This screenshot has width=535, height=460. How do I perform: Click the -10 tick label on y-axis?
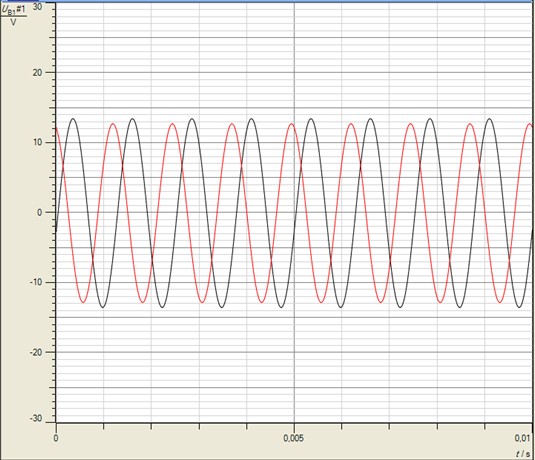pyautogui.click(x=36, y=282)
